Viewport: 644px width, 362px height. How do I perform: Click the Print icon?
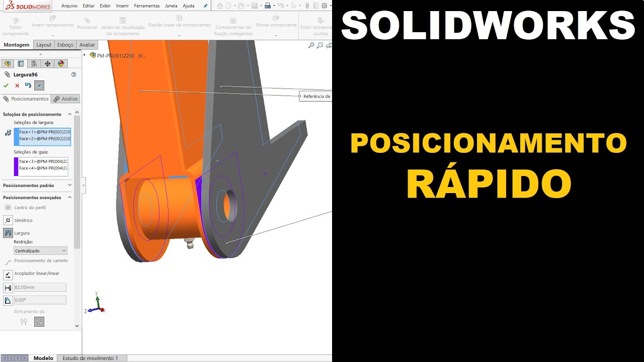268,6
